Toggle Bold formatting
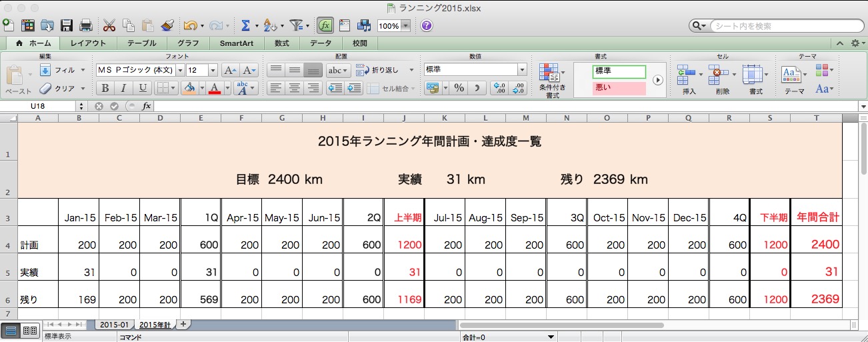The width and height of the screenshot is (868, 342). 105,88
